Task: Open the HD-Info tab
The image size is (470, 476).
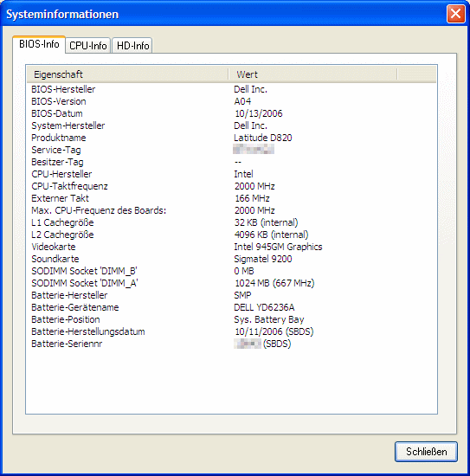Action: click(132, 46)
